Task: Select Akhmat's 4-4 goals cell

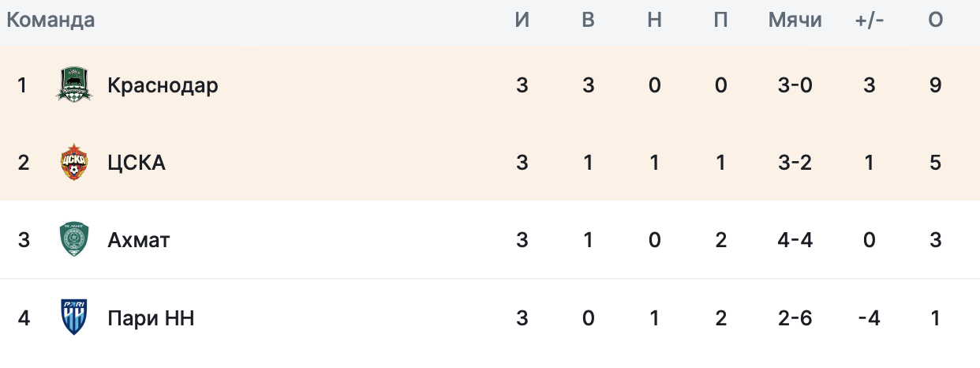Action: [x=795, y=240]
